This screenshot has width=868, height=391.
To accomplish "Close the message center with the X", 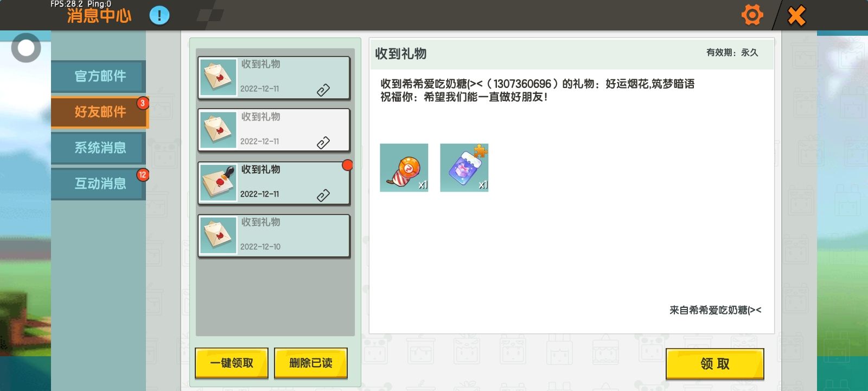I will coord(796,15).
